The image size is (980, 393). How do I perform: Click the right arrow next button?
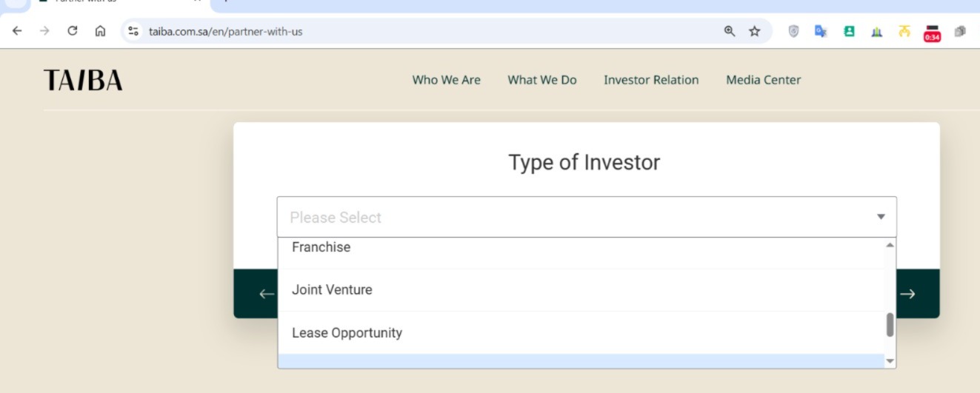coord(907,294)
